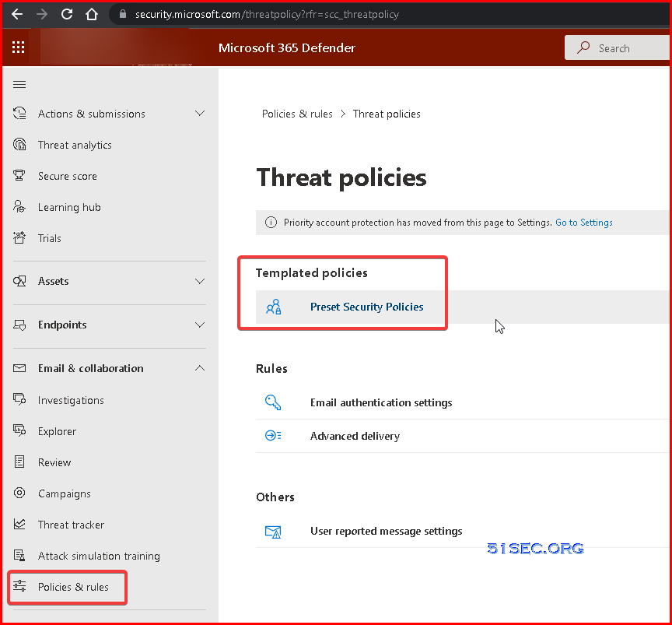Expand the Assets section chevron

coord(200,281)
